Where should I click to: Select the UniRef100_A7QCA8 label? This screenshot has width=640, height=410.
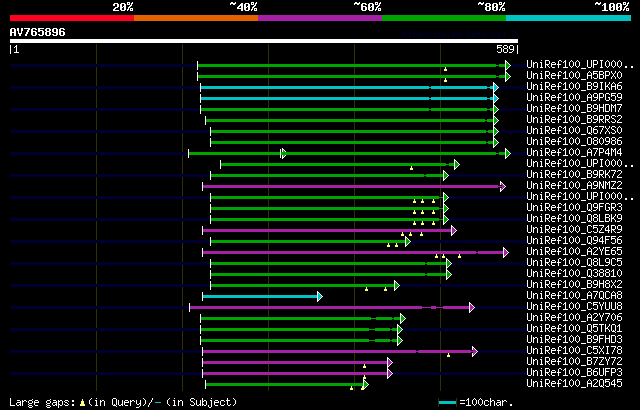(x=574, y=296)
